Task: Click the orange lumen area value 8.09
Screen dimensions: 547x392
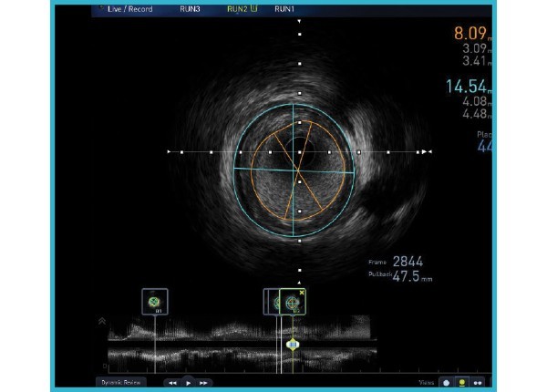Action: click(470, 34)
